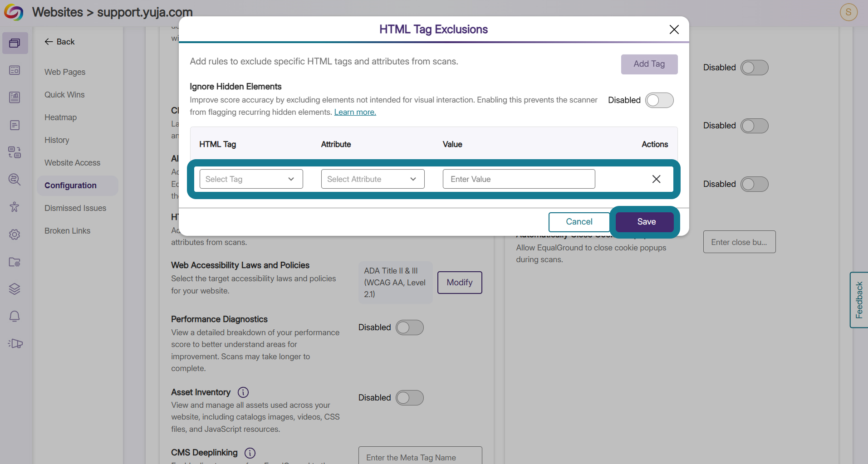The image size is (868, 464).
Task: Toggle the Asset Inventory switch
Action: tap(410, 398)
